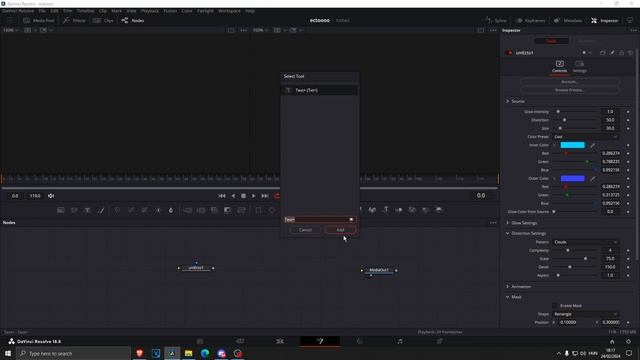Open Project Settings gear at bottom right
This screenshot has height=360, width=640.
pos(629,342)
